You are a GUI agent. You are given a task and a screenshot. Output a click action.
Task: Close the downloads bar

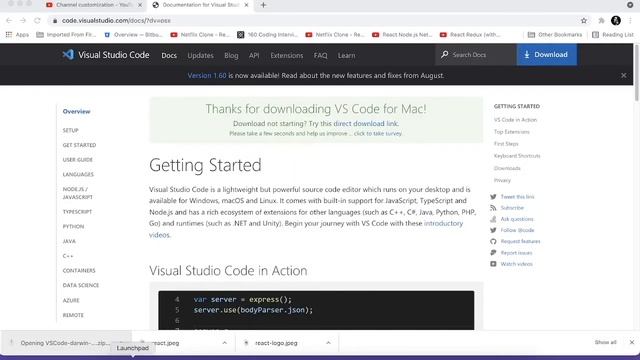(632, 342)
